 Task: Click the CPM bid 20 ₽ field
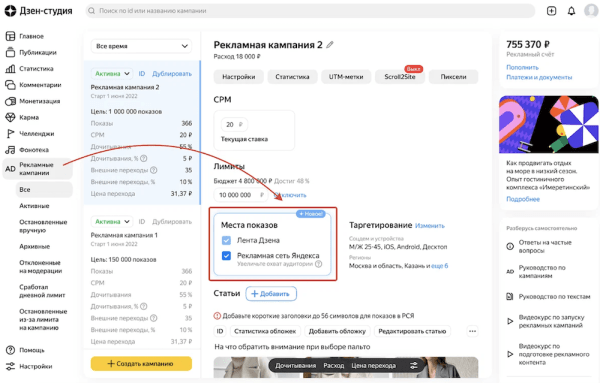[234, 124]
